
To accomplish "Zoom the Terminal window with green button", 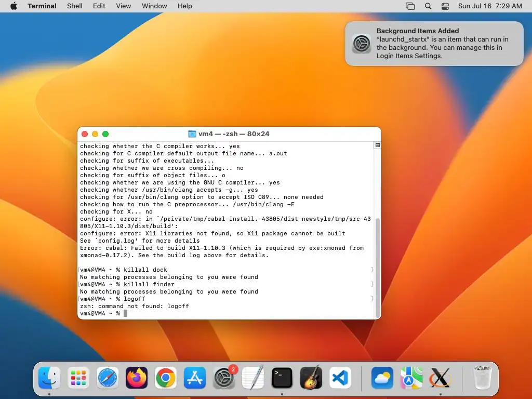I will tap(105, 134).
